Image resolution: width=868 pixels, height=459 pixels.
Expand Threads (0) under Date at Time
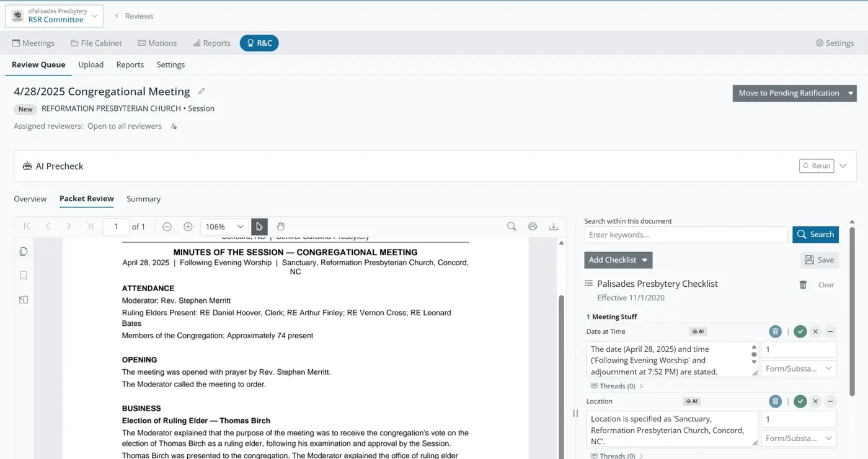[x=617, y=386]
